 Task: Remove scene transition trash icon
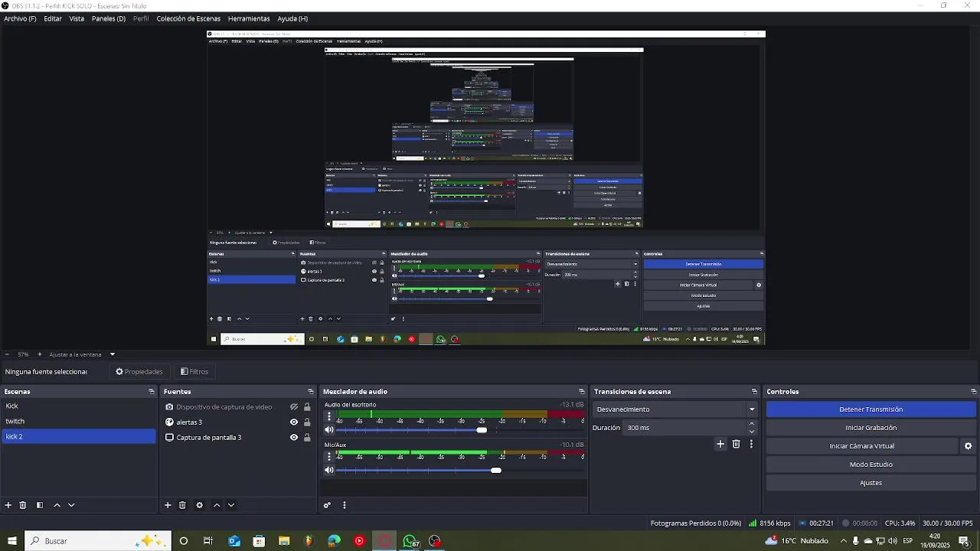click(737, 444)
